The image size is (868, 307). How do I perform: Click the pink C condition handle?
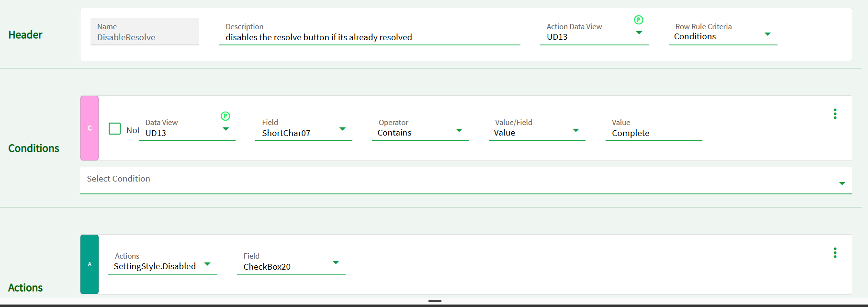tap(90, 128)
